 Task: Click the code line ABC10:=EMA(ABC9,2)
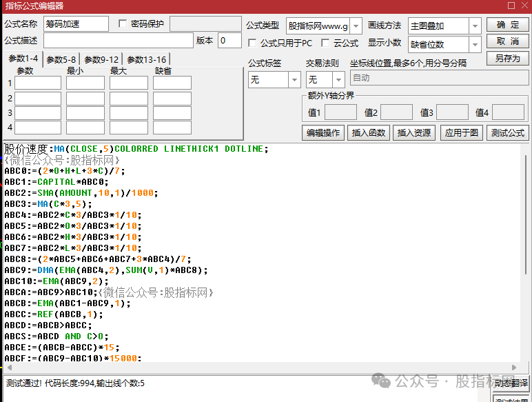pyautogui.click(x=57, y=281)
